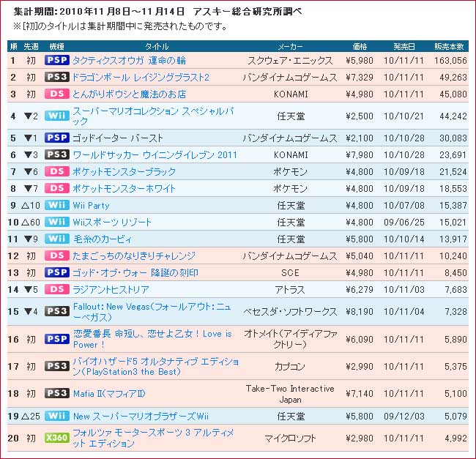Open 恋愛番長 Love is Power link
The height and width of the screenshot is (459, 476).
[153, 339]
